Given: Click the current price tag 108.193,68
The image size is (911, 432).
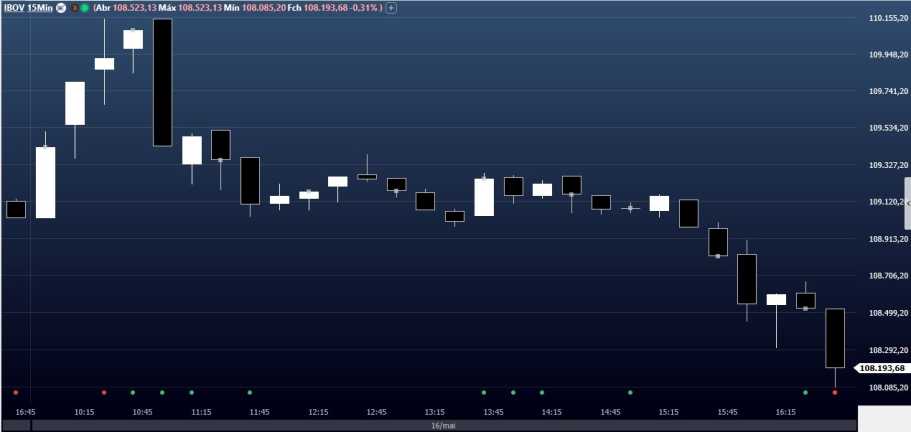Looking at the screenshot, I should (880, 368).
